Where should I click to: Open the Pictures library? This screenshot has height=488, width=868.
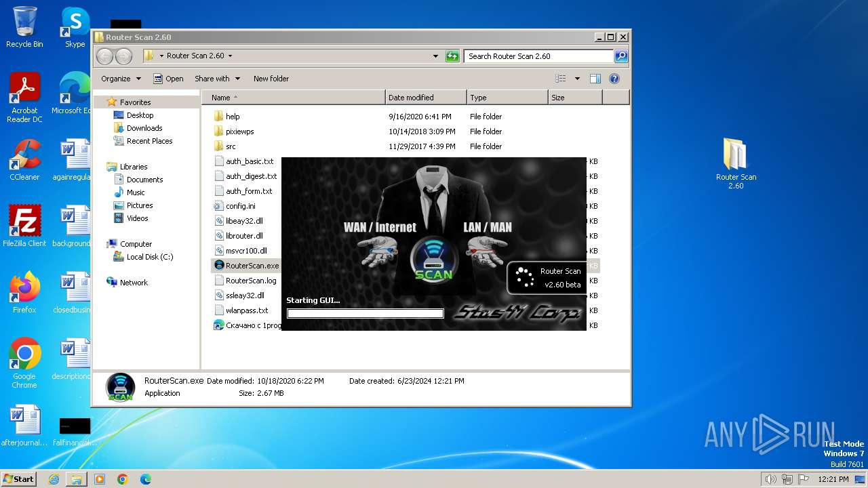(140, 205)
